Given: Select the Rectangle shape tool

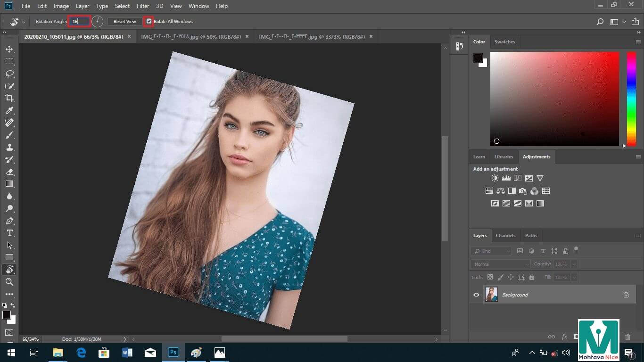Looking at the screenshot, I should click(9, 257).
